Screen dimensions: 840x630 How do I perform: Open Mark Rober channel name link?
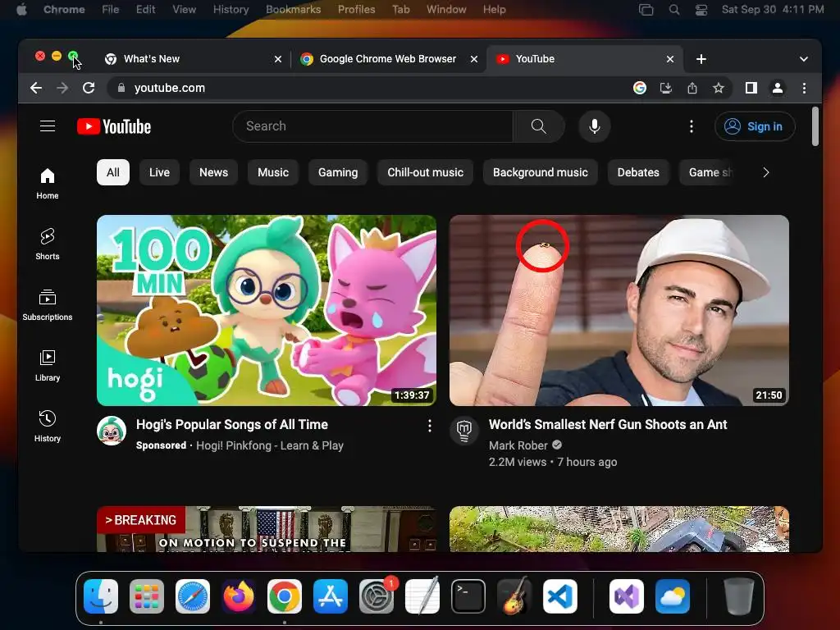(x=518, y=445)
